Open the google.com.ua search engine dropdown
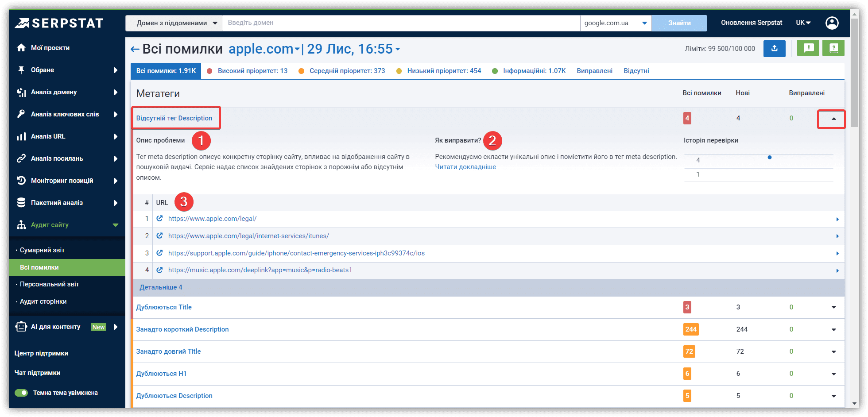Viewport: 868px width, 417px height. coord(616,23)
